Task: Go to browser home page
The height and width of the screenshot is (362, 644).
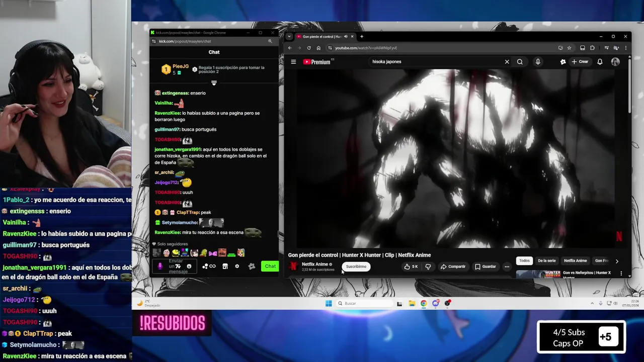Action: tap(318, 48)
